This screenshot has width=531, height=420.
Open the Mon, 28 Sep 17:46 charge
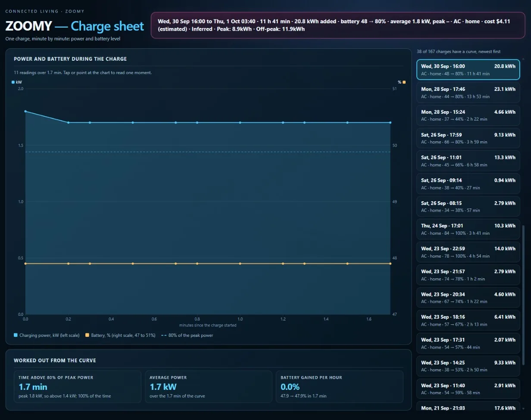(x=468, y=93)
